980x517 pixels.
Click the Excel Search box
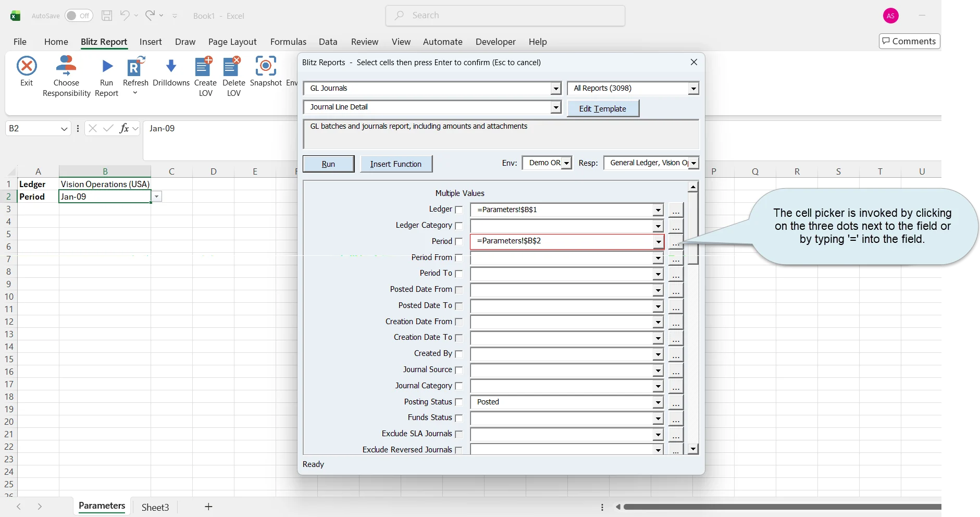pyautogui.click(x=505, y=16)
